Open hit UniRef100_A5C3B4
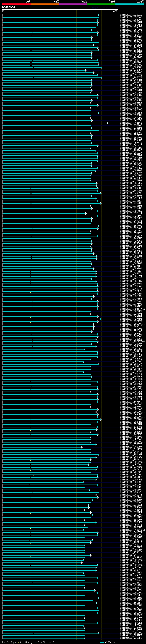 (x=131, y=113)
